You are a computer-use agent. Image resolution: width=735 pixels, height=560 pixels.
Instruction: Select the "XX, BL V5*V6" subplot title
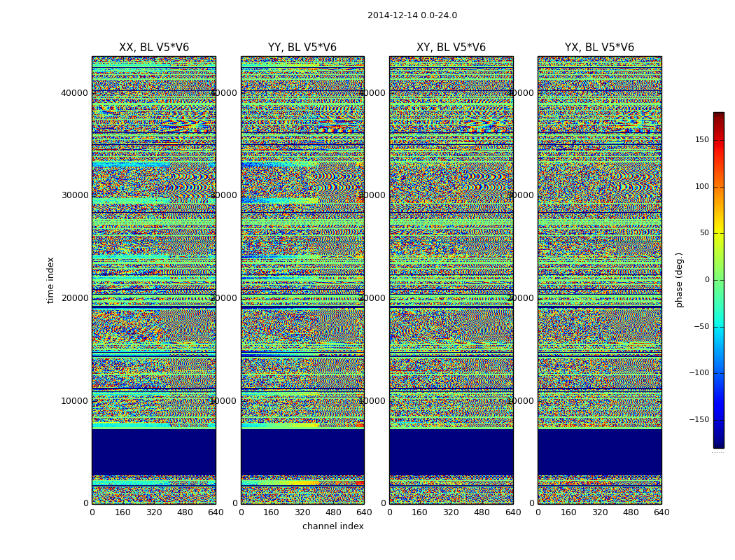click(154, 48)
